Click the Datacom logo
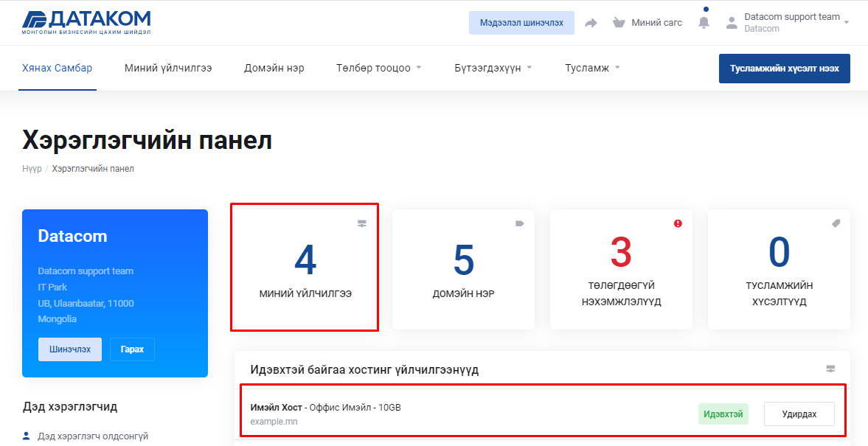 pyautogui.click(x=86, y=22)
